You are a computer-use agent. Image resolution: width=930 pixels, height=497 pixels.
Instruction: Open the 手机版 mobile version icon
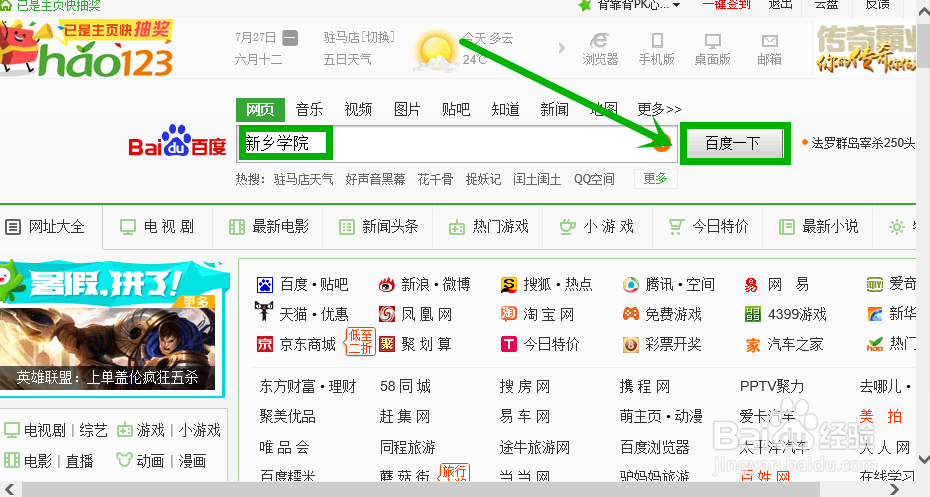[x=657, y=48]
